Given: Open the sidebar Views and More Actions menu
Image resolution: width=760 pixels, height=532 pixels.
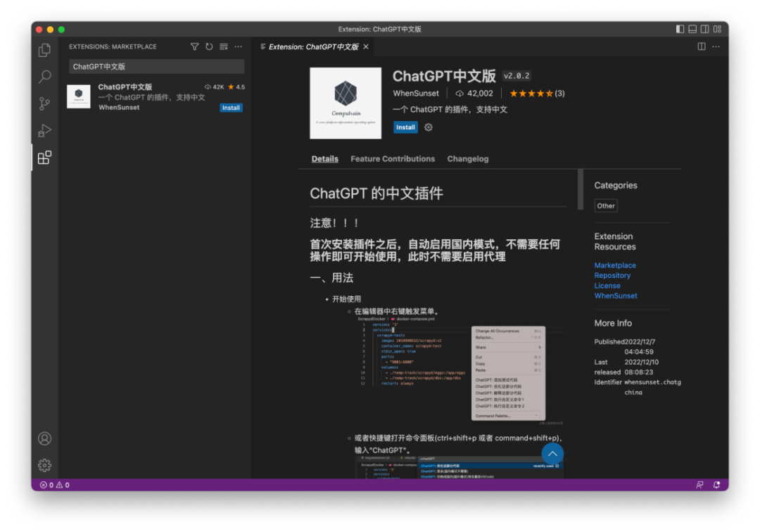Looking at the screenshot, I should point(239,46).
